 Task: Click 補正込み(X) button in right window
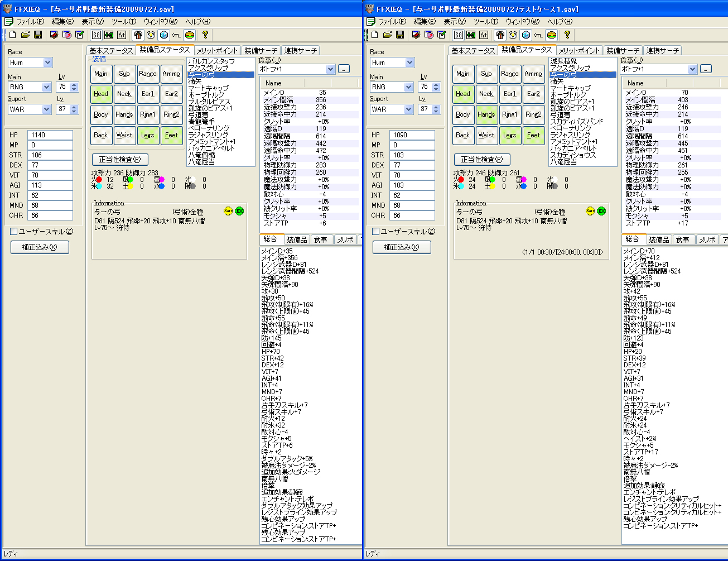[x=402, y=247]
